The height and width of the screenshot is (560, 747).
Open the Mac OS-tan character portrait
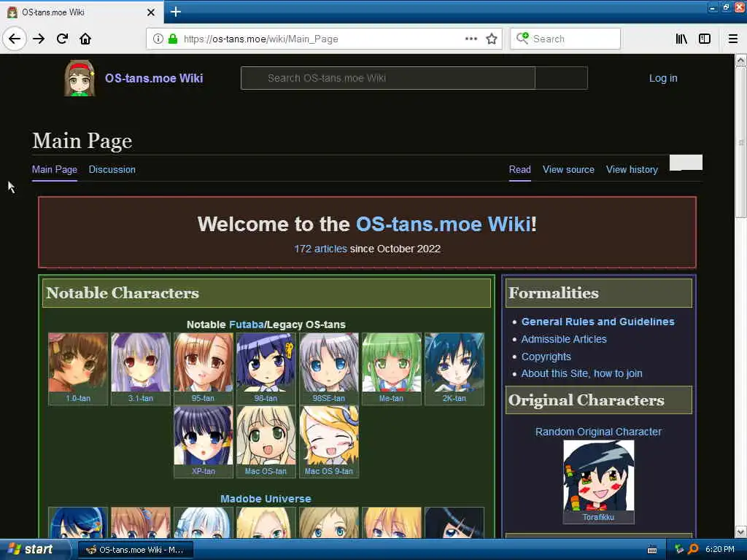point(266,435)
